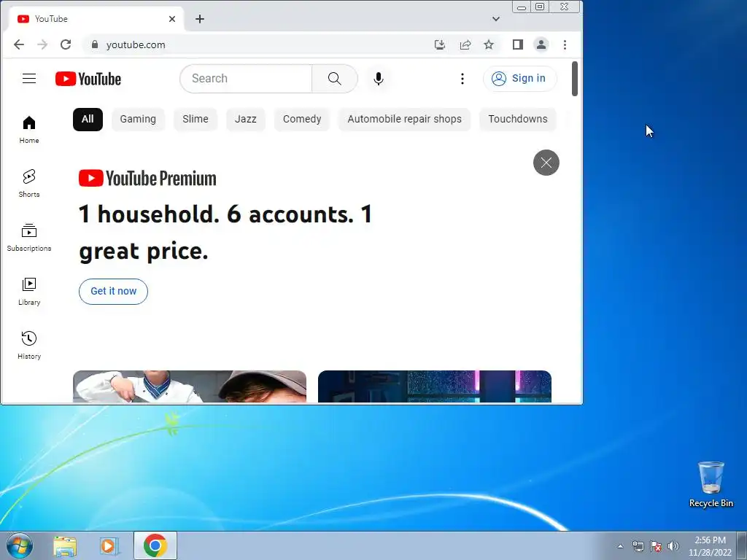The width and height of the screenshot is (747, 560).
Task: Click the YouTube Premium logo
Action: pyautogui.click(x=147, y=178)
